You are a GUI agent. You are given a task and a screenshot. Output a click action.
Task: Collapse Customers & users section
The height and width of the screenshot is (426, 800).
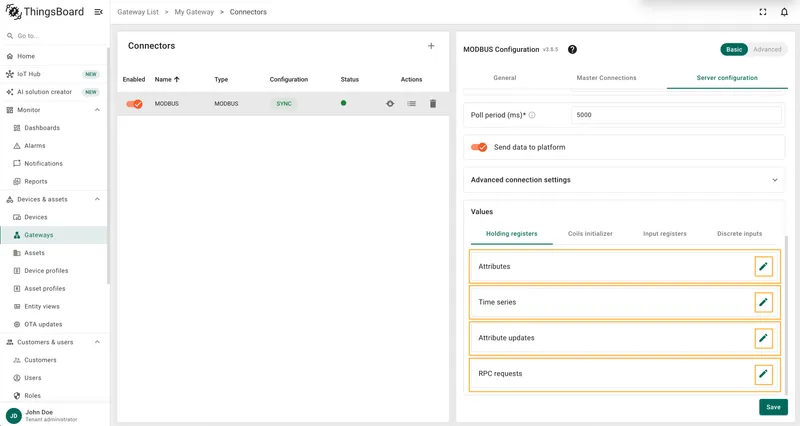click(x=97, y=342)
